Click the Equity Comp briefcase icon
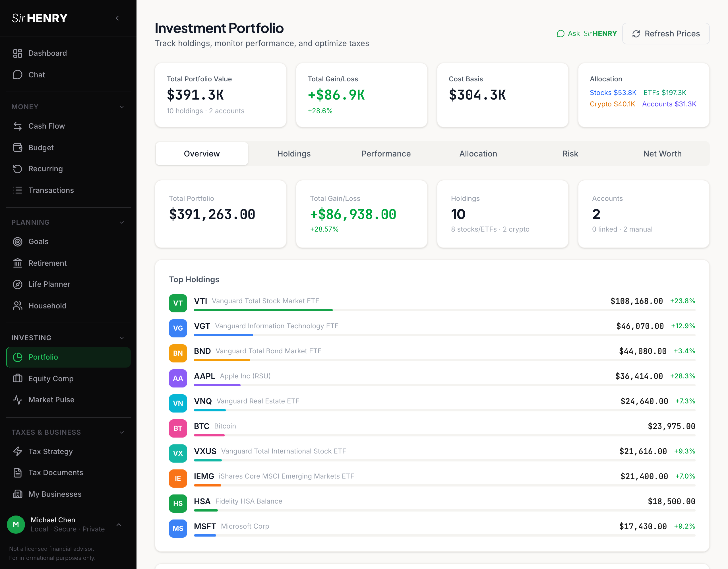Image resolution: width=728 pixels, height=569 pixels. (17, 379)
